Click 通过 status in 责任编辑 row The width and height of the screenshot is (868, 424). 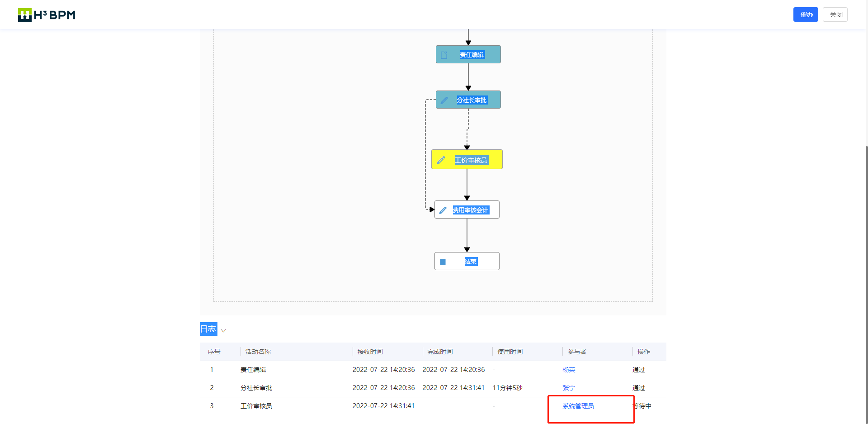tap(639, 370)
